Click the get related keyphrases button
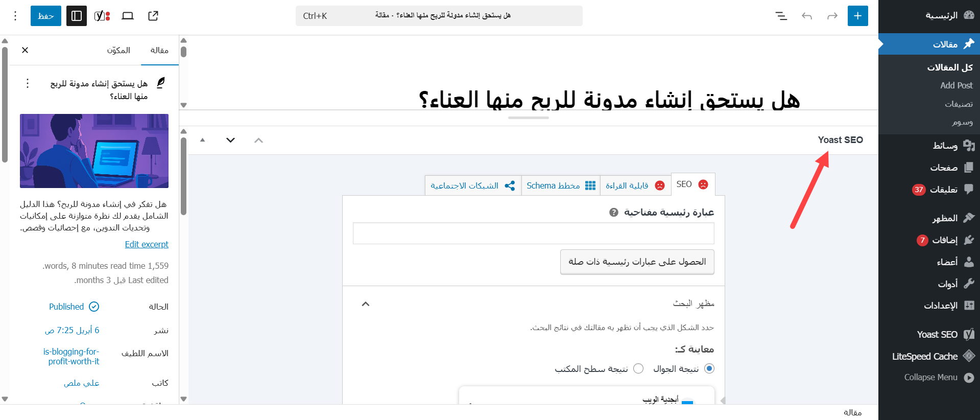Viewport: 980px width, 420px height. point(637,262)
